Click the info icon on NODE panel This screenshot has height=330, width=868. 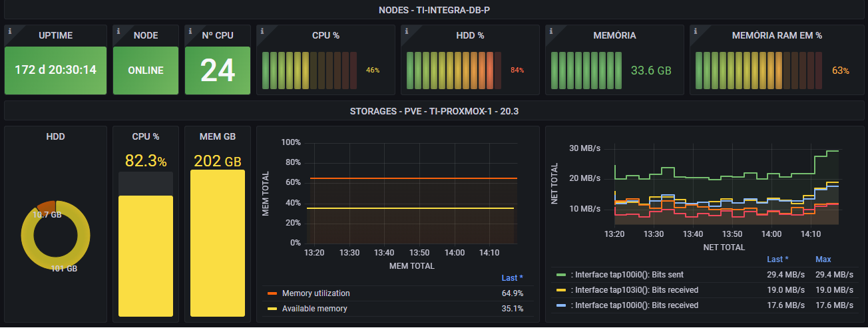click(116, 30)
